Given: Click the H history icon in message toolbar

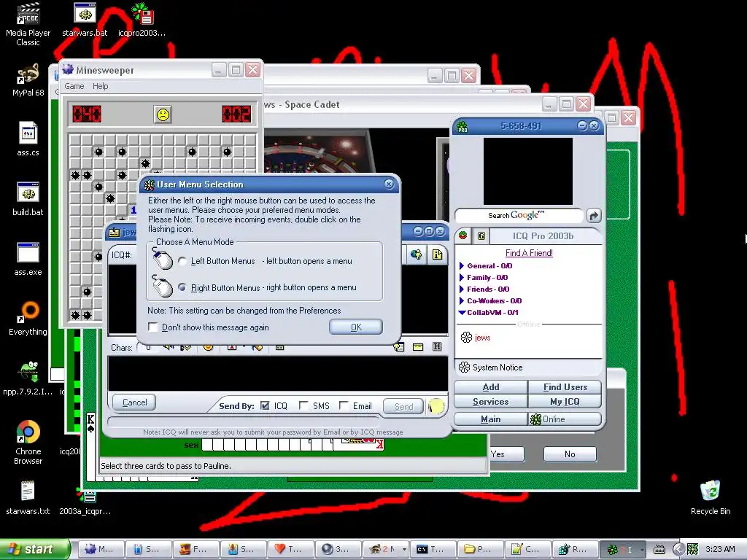Looking at the screenshot, I should (x=437, y=346).
